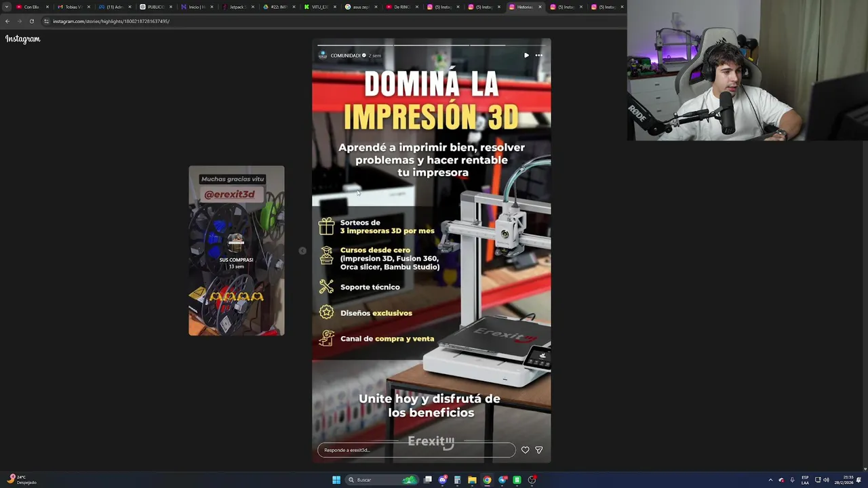Image resolution: width=868 pixels, height=488 pixels.
Task: Close the 'Jetpack' tab
Action: (x=253, y=7)
